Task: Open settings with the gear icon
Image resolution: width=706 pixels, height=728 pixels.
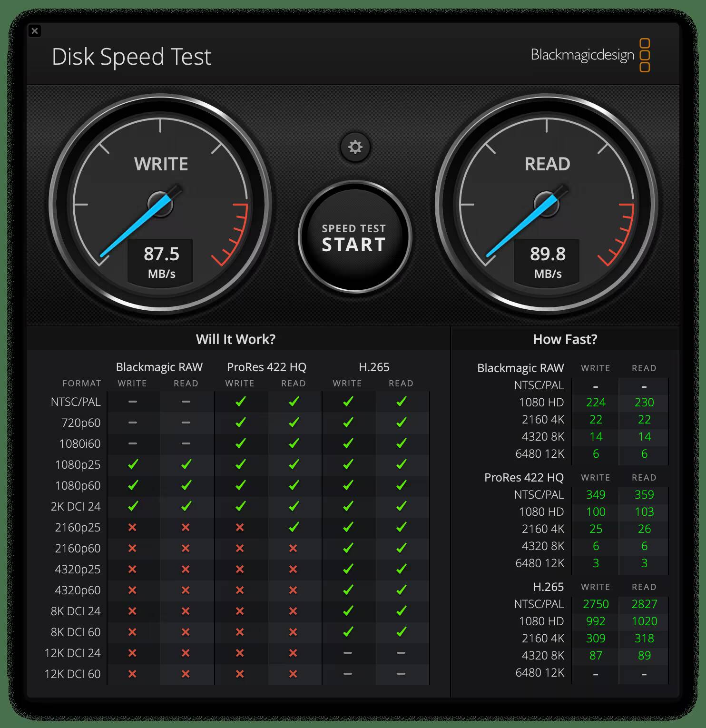Action: point(355,147)
